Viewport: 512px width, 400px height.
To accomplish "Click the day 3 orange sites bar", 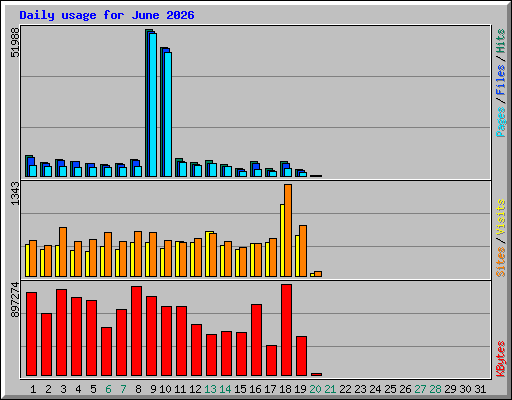I will 63,252.
